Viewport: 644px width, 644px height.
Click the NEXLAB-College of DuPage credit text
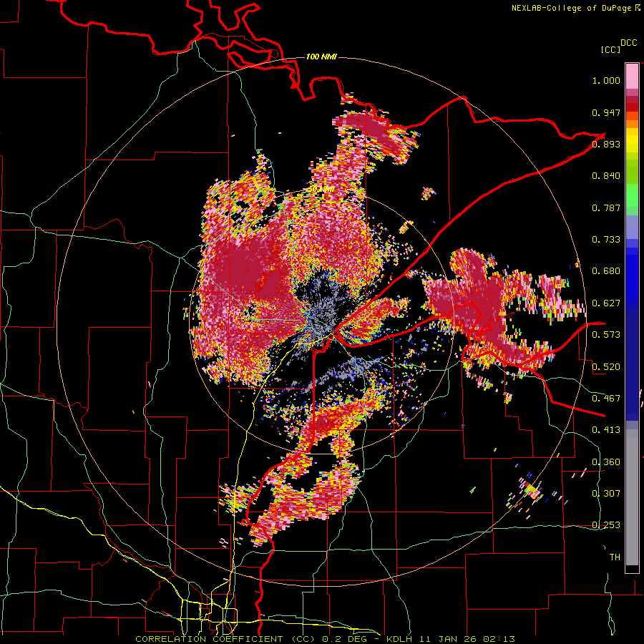tap(572, 8)
